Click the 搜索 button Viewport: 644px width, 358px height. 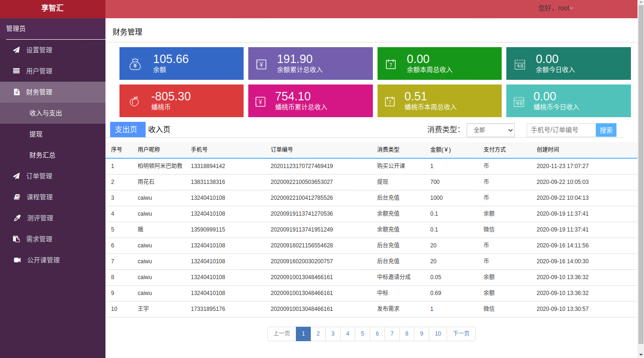click(606, 130)
